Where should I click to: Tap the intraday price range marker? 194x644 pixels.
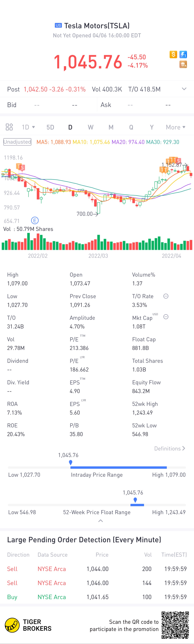pos(71,463)
